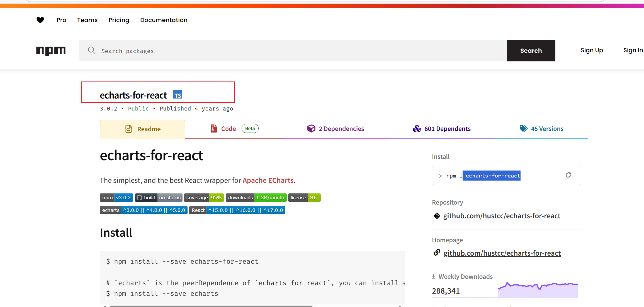This screenshot has width=644, height=307.
Task: Open the 2 Dependencies tab
Action: tap(336, 129)
